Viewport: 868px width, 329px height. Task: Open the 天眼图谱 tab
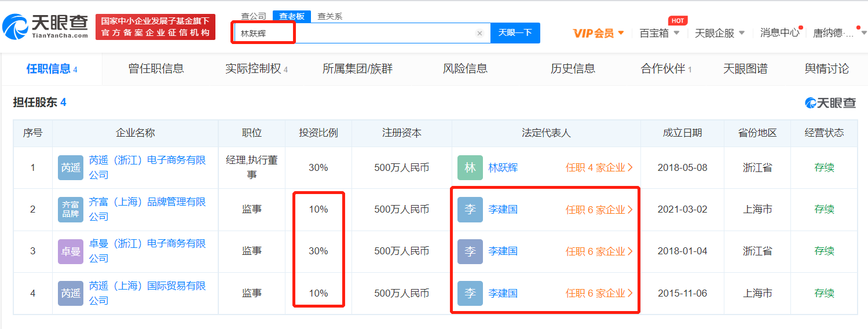point(745,69)
